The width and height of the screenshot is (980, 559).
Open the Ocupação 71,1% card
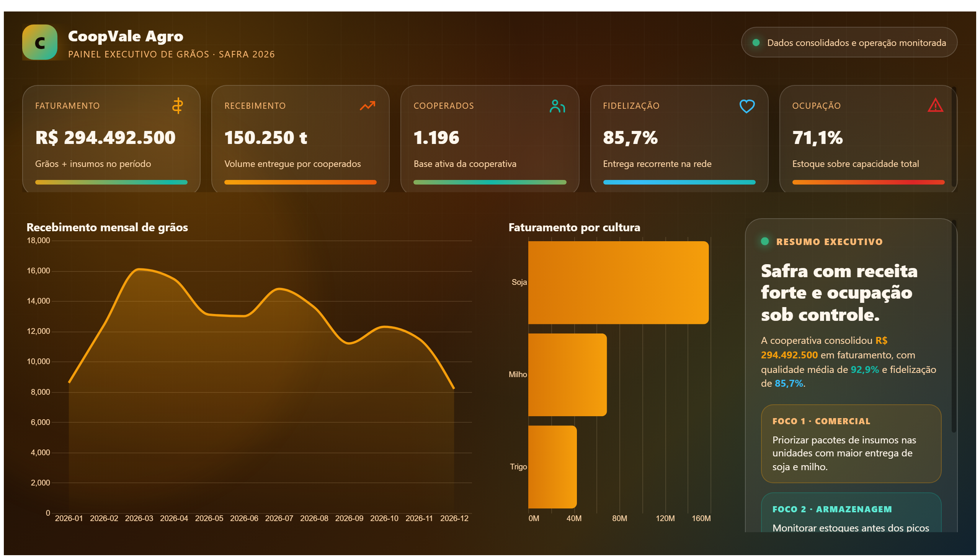(x=868, y=139)
